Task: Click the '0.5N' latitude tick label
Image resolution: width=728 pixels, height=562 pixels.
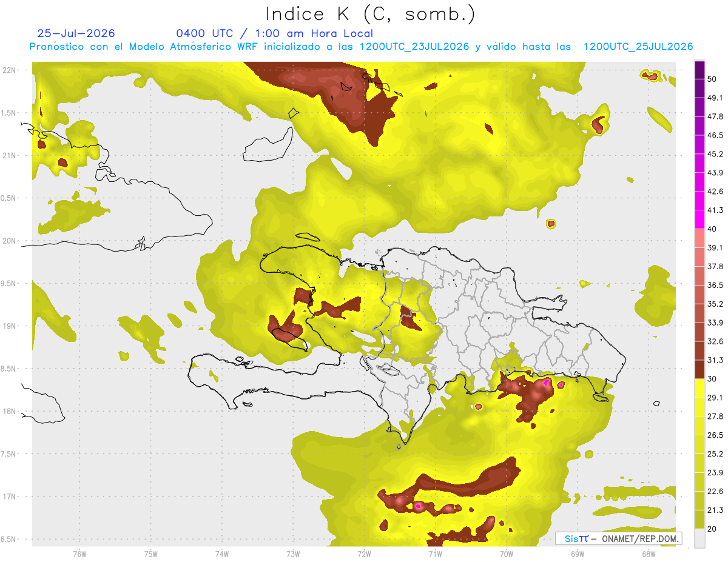Action: (9, 198)
